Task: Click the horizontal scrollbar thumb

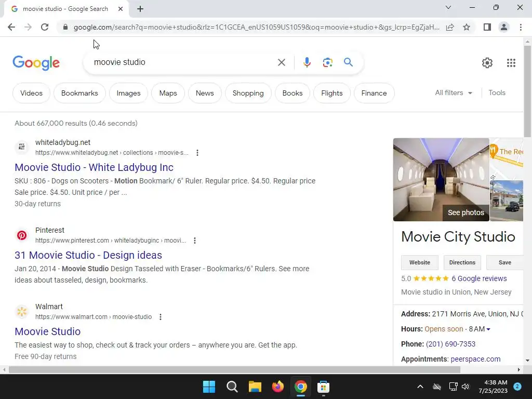Action: (234, 369)
